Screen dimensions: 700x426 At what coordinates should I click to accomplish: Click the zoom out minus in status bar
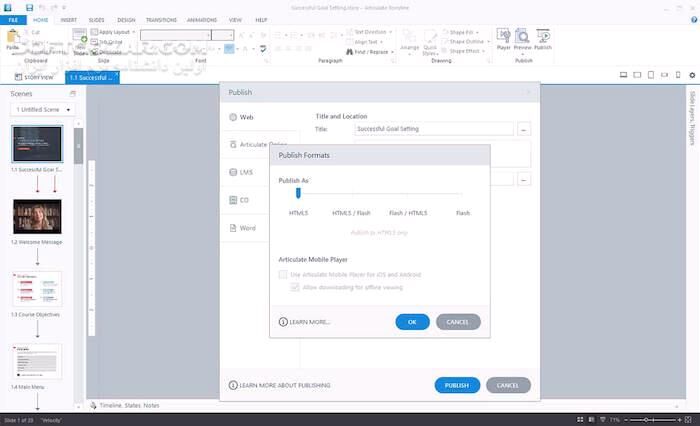click(626, 420)
